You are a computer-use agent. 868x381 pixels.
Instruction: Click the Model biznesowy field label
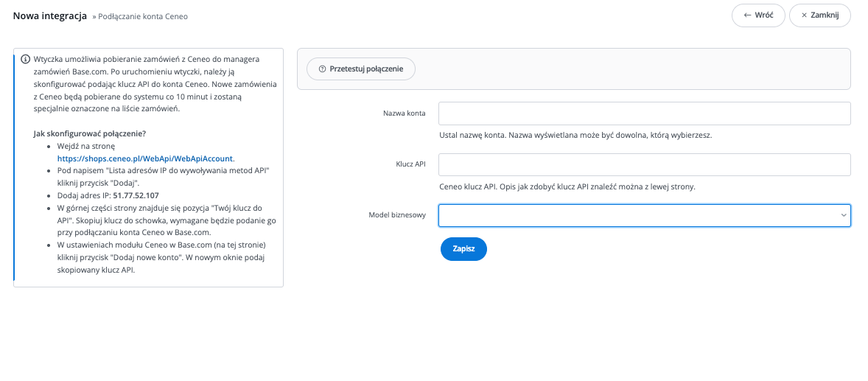pyautogui.click(x=397, y=215)
